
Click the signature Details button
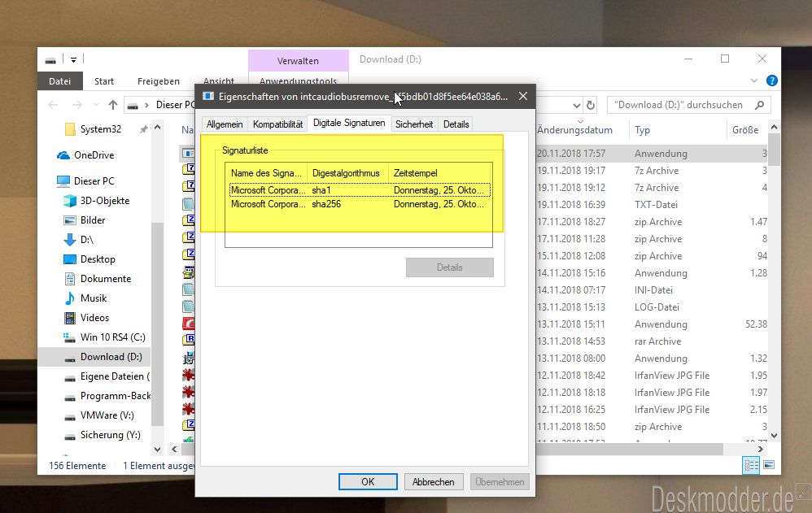tap(449, 267)
